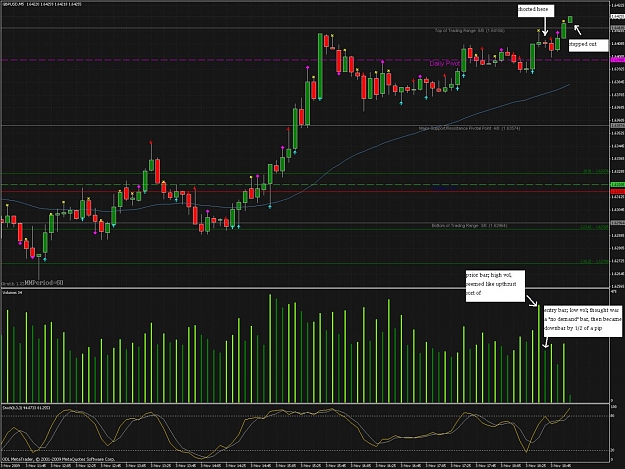Click the magenta Daily Pivot price tag on axis
The height and width of the screenshot is (469, 625).
click(617, 59)
